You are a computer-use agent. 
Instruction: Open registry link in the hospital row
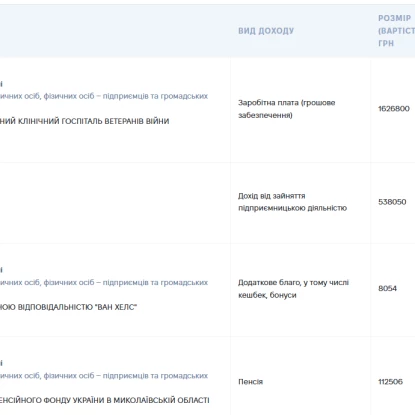pos(104,96)
